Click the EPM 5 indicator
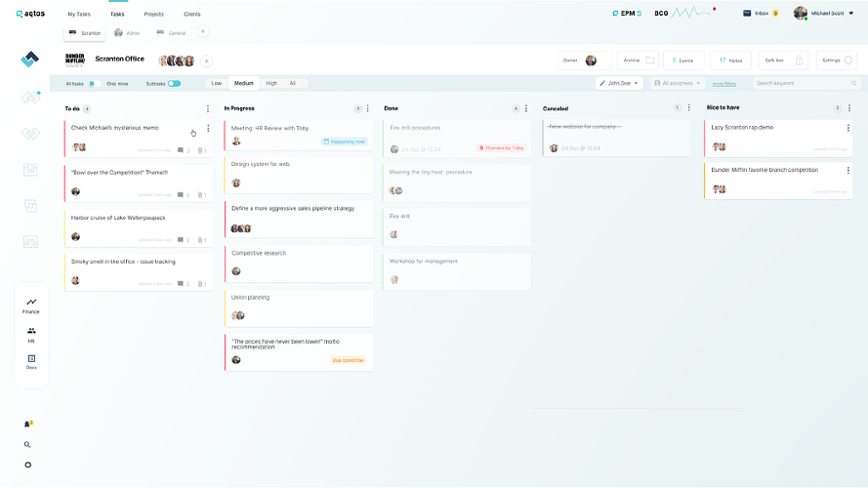The height and width of the screenshot is (488, 868). point(627,14)
